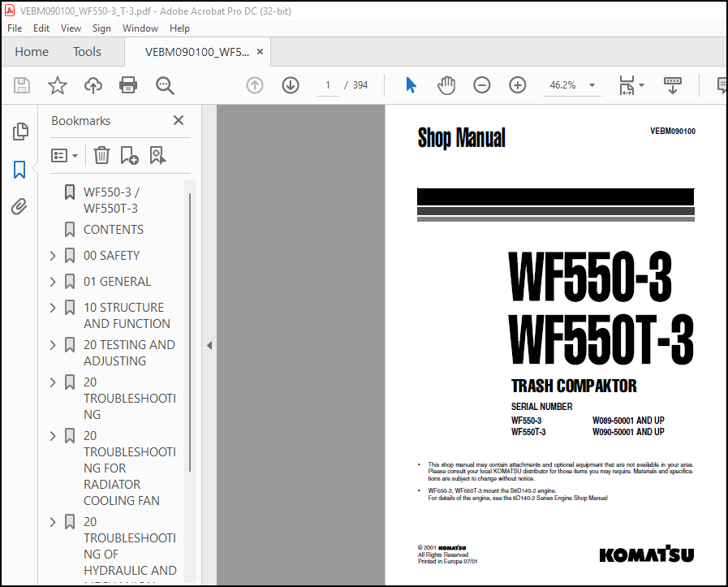Open 10 STRUCTURE AND FUNCTION bookmark
The image size is (728, 587).
point(127,315)
